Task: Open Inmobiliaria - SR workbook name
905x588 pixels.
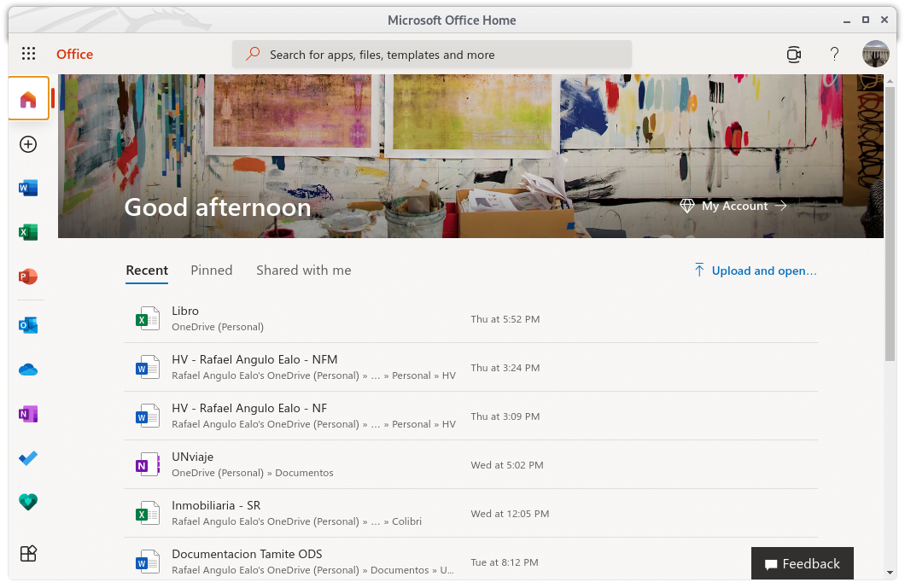Action: click(217, 505)
